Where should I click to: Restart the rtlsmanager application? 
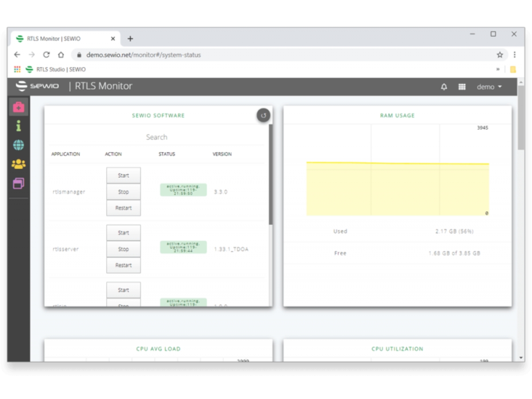[x=123, y=208]
